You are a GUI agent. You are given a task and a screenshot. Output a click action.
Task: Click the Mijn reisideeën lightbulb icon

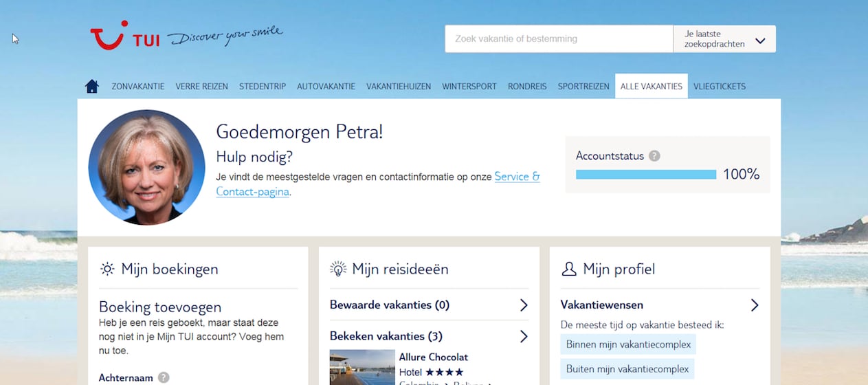338,269
